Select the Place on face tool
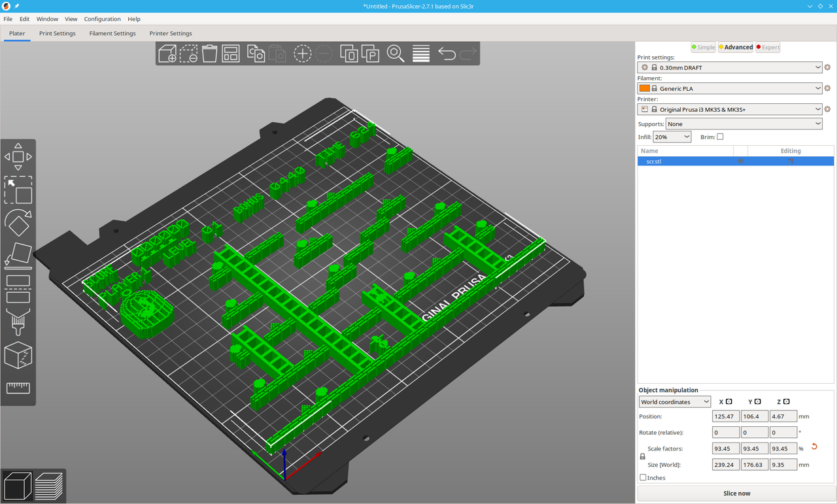The width and height of the screenshot is (837, 504). 18,256
